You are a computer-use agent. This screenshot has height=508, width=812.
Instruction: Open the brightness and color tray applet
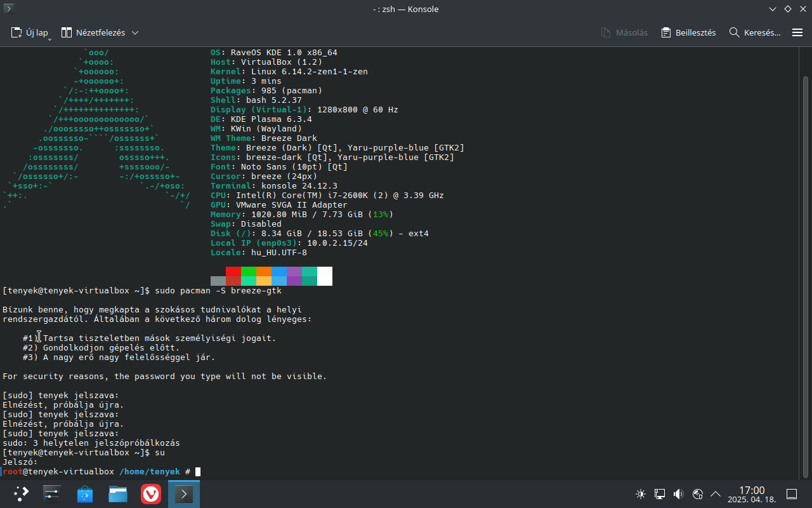pyautogui.click(x=641, y=494)
